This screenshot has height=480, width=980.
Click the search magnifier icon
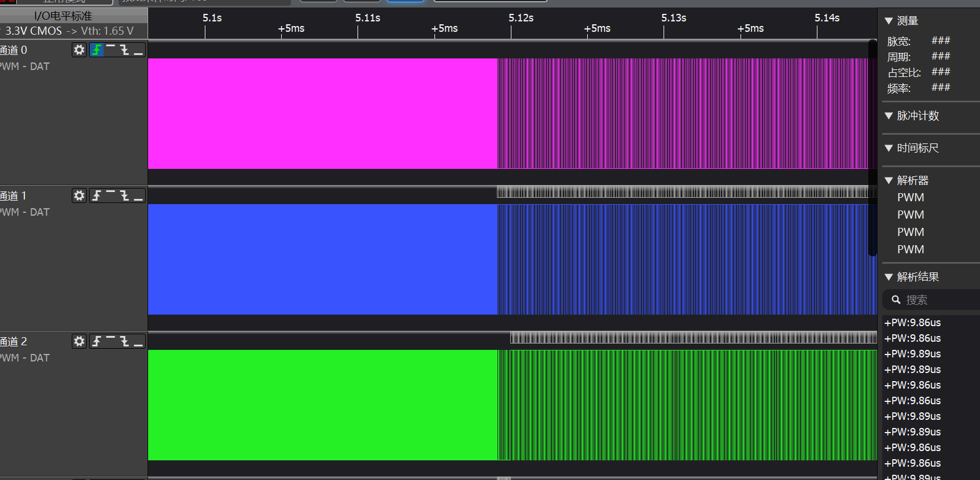(896, 300)
